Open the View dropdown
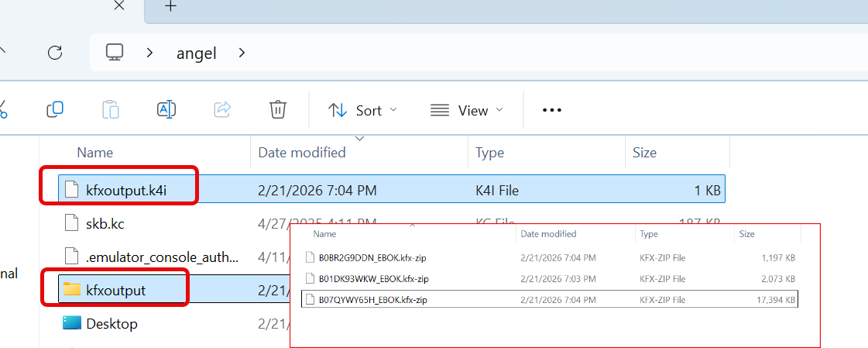This screenshot has height=348, width=868. coord(467,110)
